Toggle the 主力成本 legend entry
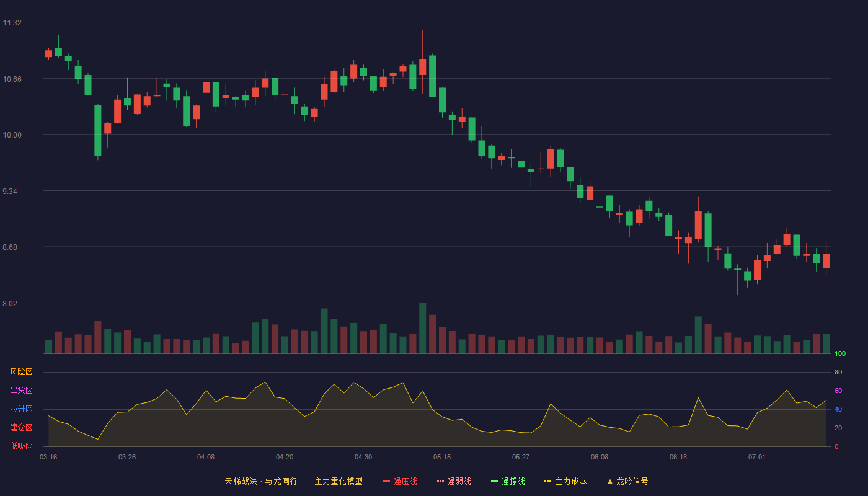This screenshot has width=868, height=496. pyautogui.click(x=565, y=481)
